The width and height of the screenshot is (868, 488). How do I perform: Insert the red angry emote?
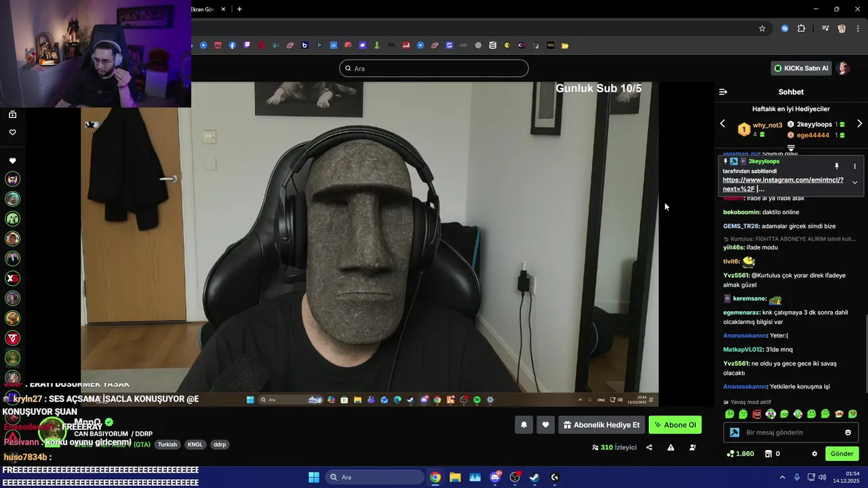pos(757,414)
